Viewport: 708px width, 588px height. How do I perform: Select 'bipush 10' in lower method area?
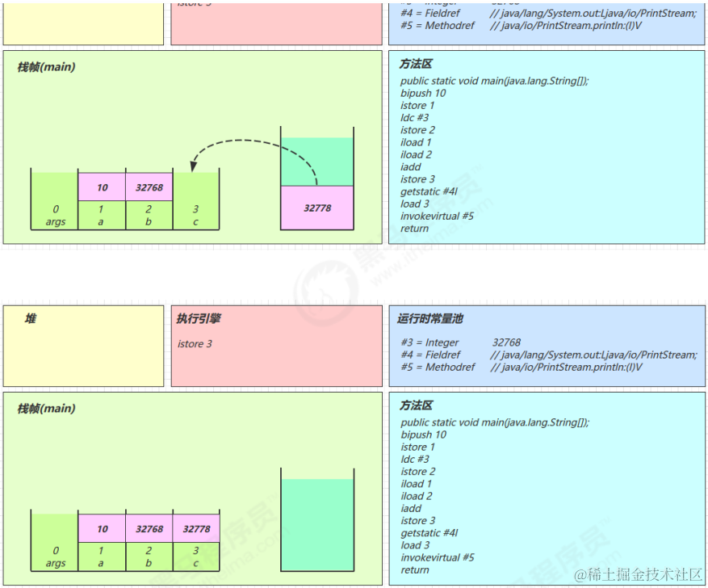click(423, 435)
